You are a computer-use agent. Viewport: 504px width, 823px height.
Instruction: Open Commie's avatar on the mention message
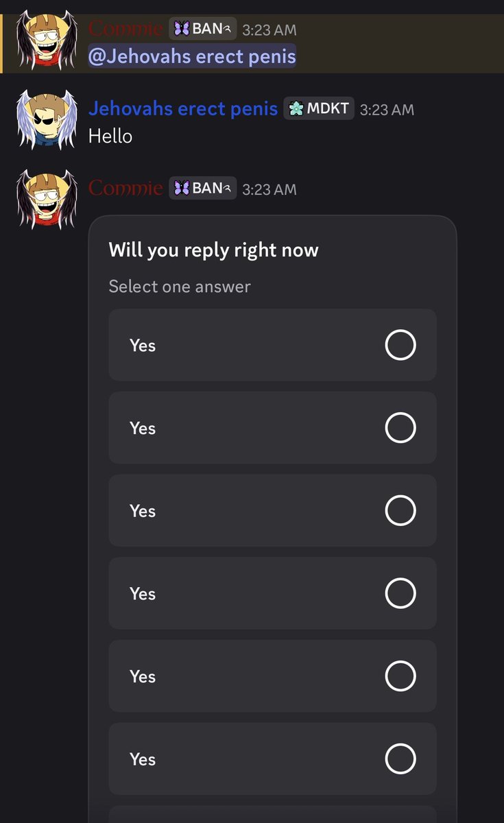47,40
